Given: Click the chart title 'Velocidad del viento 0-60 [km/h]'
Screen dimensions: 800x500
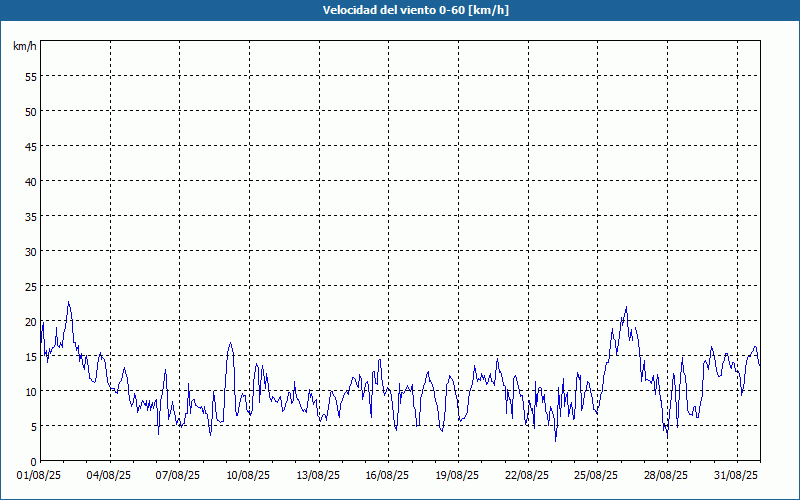Looking at the screenshot, I should 415,10.
